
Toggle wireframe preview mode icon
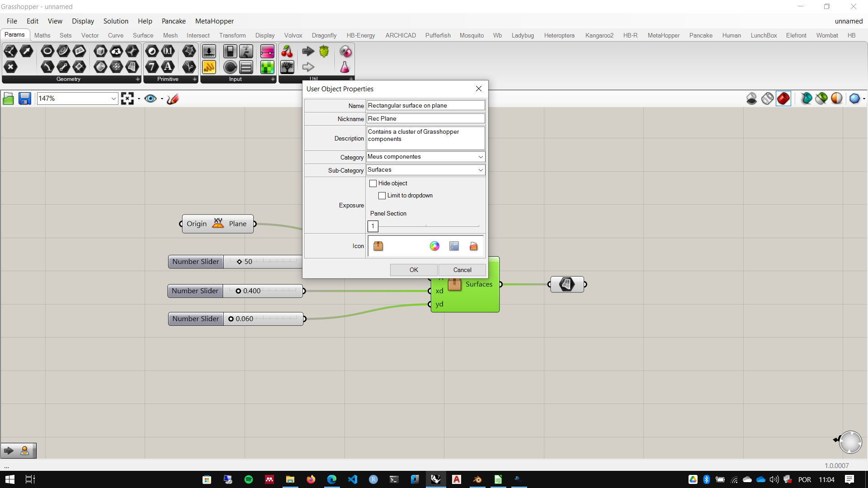point(768,98)
